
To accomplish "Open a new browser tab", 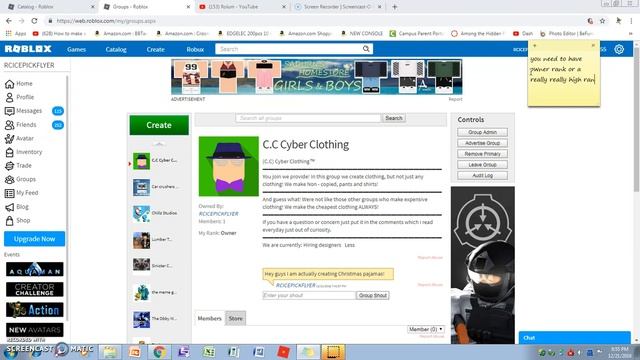I will pos(394,7).
